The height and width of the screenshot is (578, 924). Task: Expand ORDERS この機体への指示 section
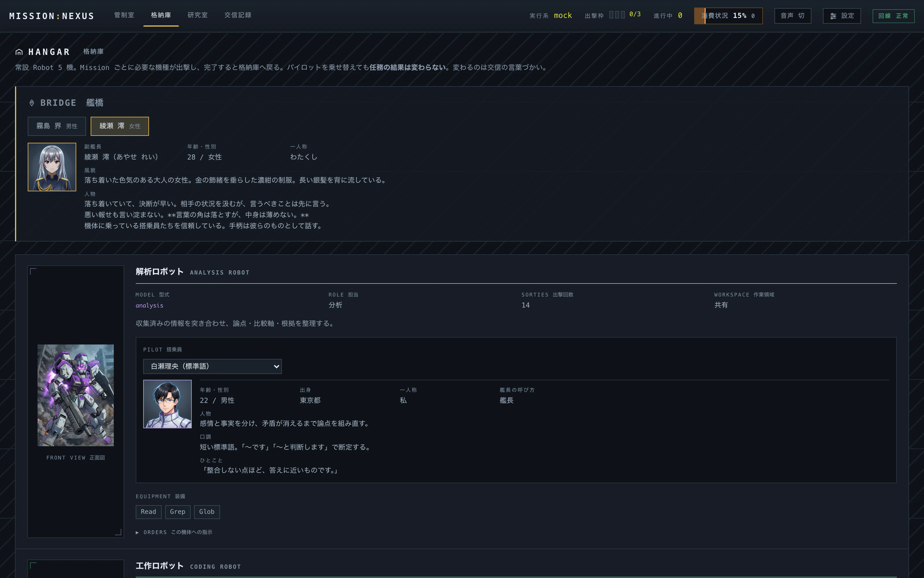(x=174, y=532)
